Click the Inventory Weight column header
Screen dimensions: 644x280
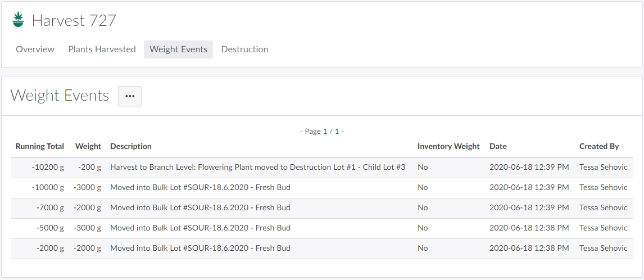pyautogui.click(x=448, y=146)
